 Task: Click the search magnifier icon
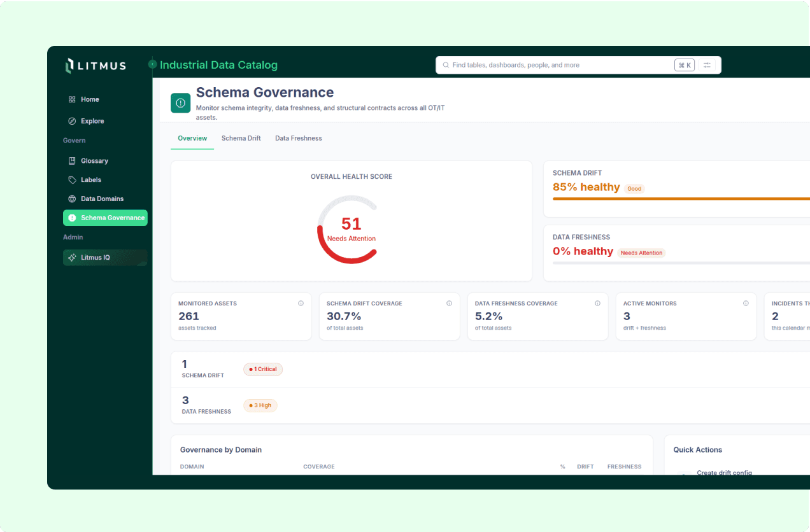(446, 65)
